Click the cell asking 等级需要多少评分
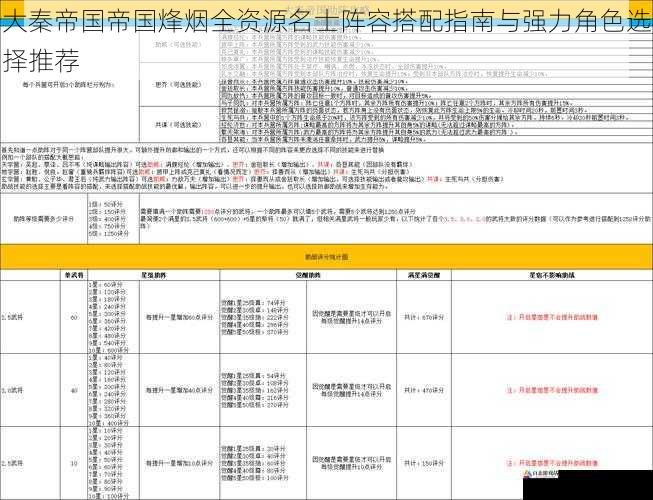This screenshot has height=500, width=653. click(44, 219)
